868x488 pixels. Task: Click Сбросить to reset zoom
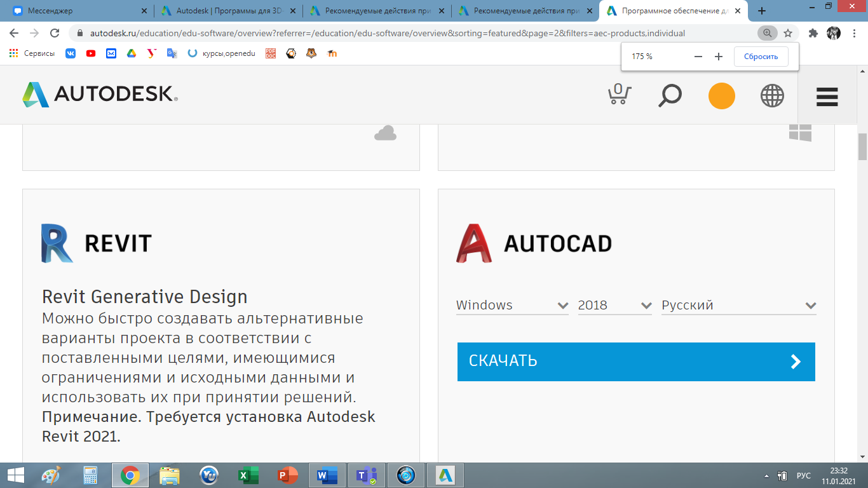pos(761,57)
